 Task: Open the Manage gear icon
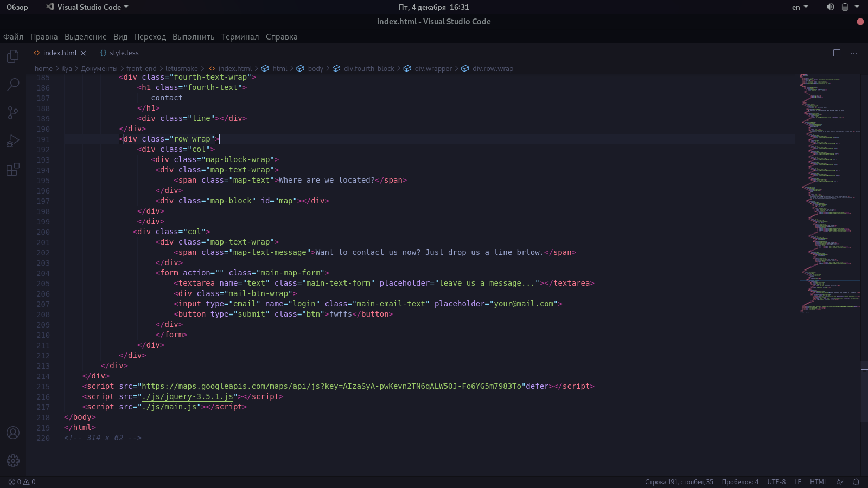click(x=13, y=461)
